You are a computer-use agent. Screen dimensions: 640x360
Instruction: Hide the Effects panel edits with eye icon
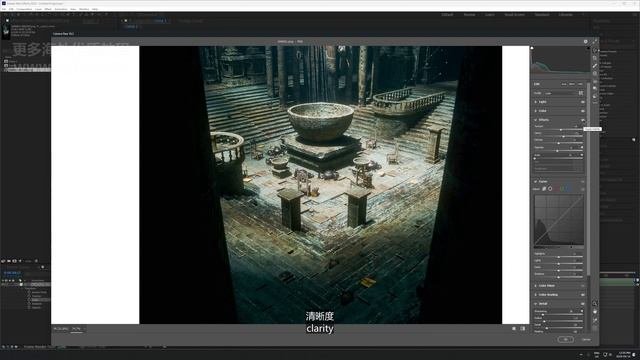pos(582,120)
